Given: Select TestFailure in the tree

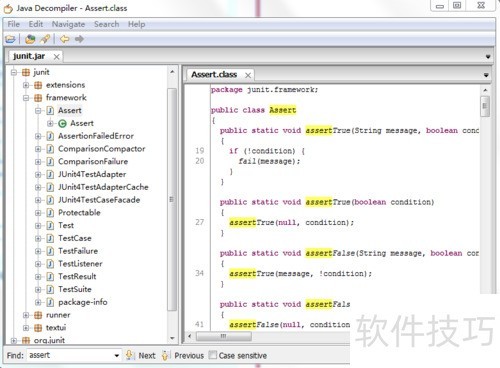Looking at the screenshot, I should pyautogui.click(x=78, y=251).
